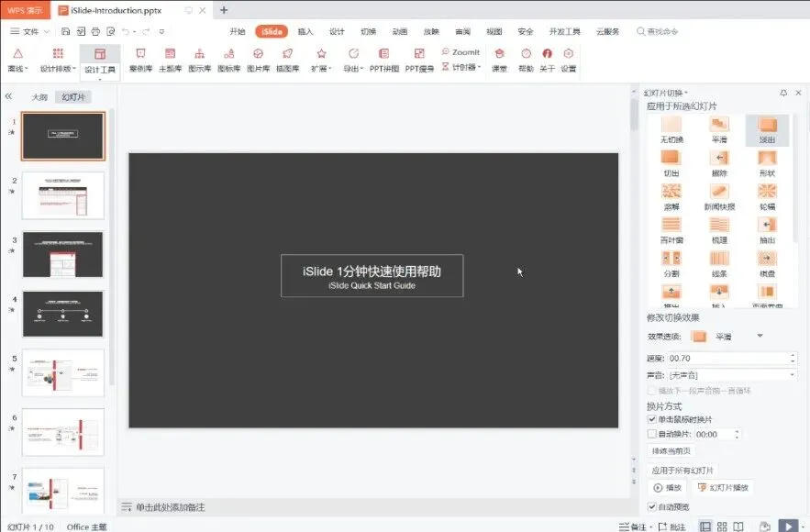The image size is (810, 532).
Task: Open the 主题库 theme library
Action: pyautogui.click(x=170, y=60)
